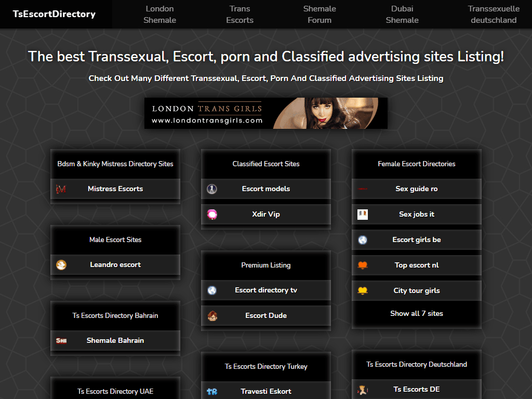
Task: Click the Sex guide ro link
Action: coord(416,189)
